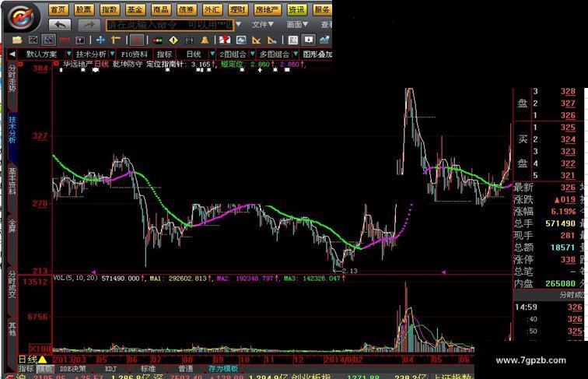Select the orange triangle ruler drawing tool

257,40
